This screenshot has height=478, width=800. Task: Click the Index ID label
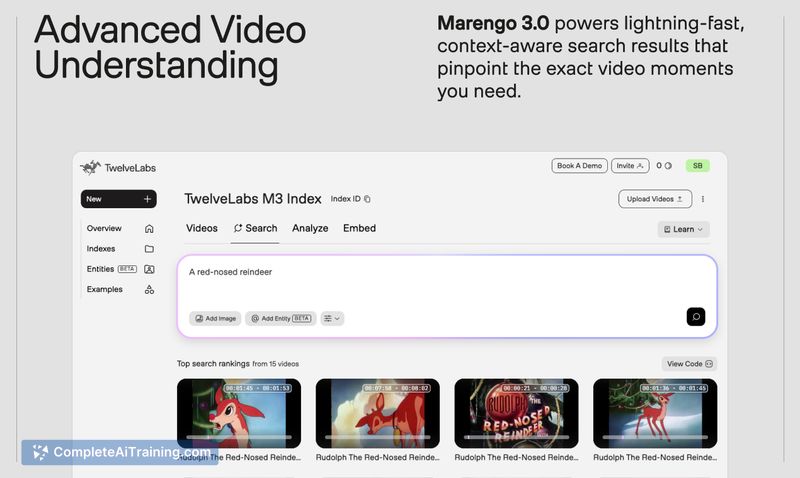point(345,199)
